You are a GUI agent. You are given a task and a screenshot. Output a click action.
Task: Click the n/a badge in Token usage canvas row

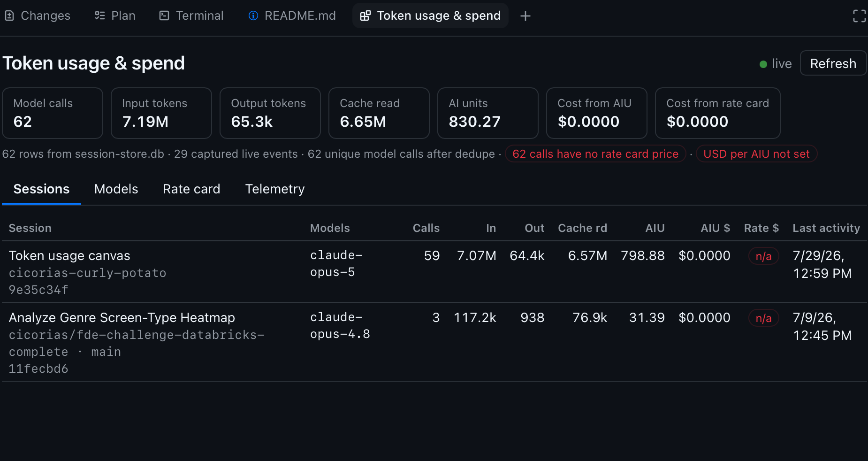(763, 256)
